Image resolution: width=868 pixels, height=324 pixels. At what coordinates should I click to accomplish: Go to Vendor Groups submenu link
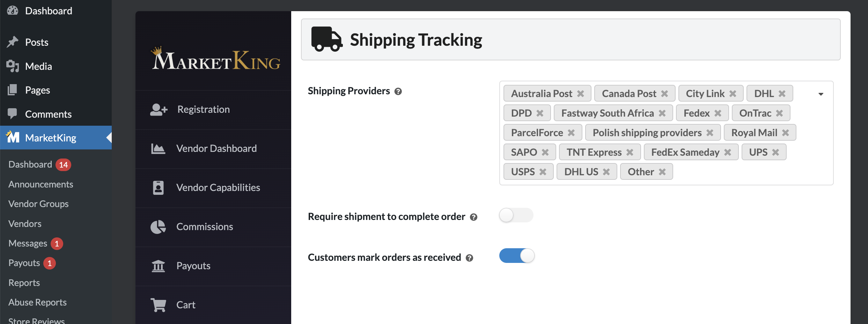click(x=38, y=204)
